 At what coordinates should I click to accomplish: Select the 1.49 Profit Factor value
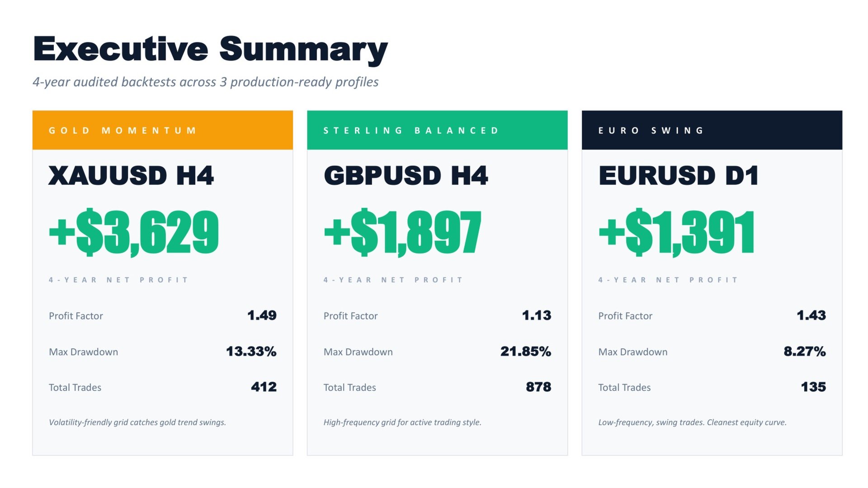click(x=262, y=315)
